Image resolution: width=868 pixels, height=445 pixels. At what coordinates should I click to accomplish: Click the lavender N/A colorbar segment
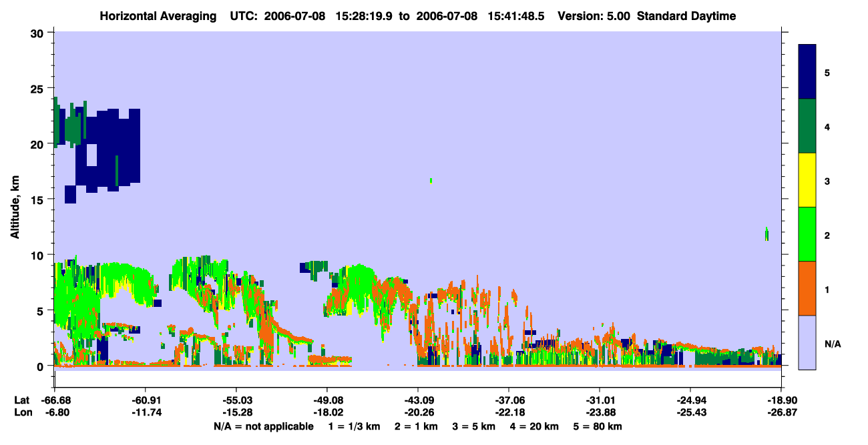coord(807,342)
